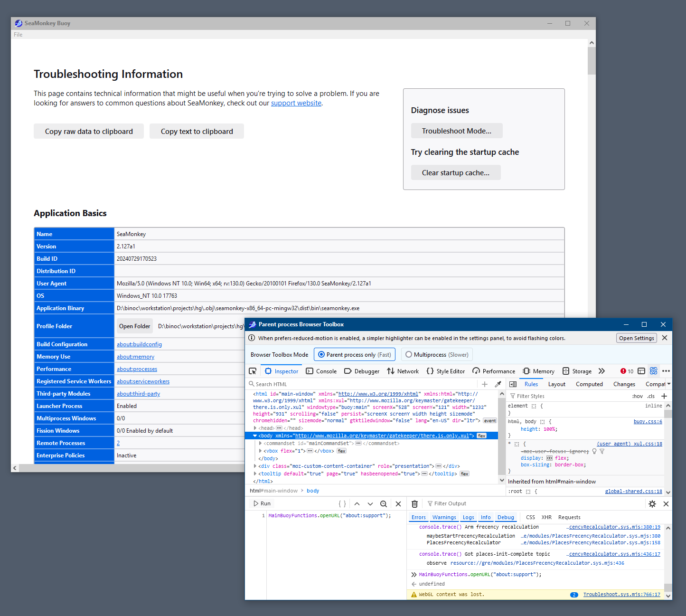This screenshot has height=616, width=686.
Task: Click the pretty print braces icon in editor
Action: [x=342, y=504]
